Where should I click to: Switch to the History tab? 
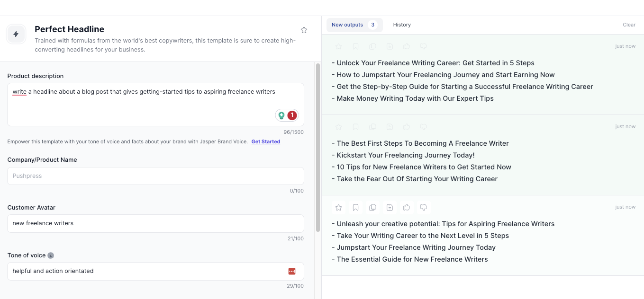coord(402,25)
